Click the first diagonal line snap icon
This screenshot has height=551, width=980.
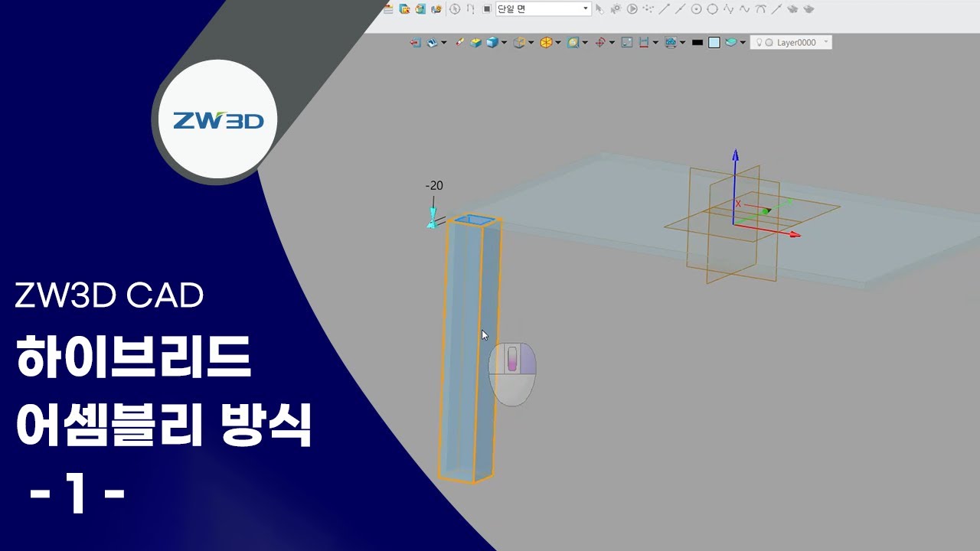664,9
